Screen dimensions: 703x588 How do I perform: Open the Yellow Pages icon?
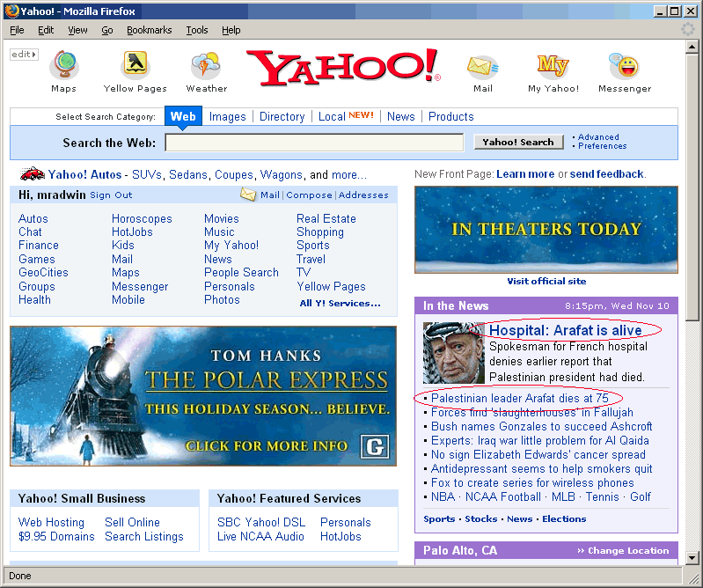135,66
